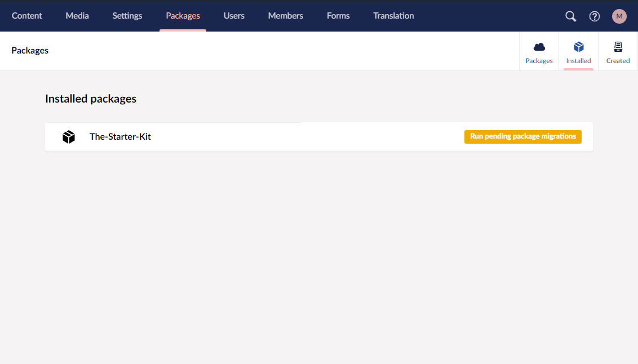Open the Settings section
638x364 pixels.
[127, 16]
